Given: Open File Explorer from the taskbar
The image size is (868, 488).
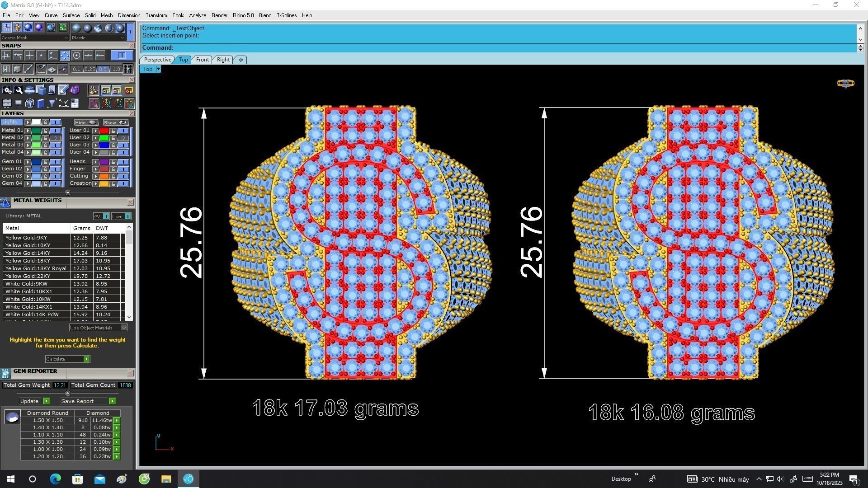Looking at the screenshot, I should [x=166, y=479].
